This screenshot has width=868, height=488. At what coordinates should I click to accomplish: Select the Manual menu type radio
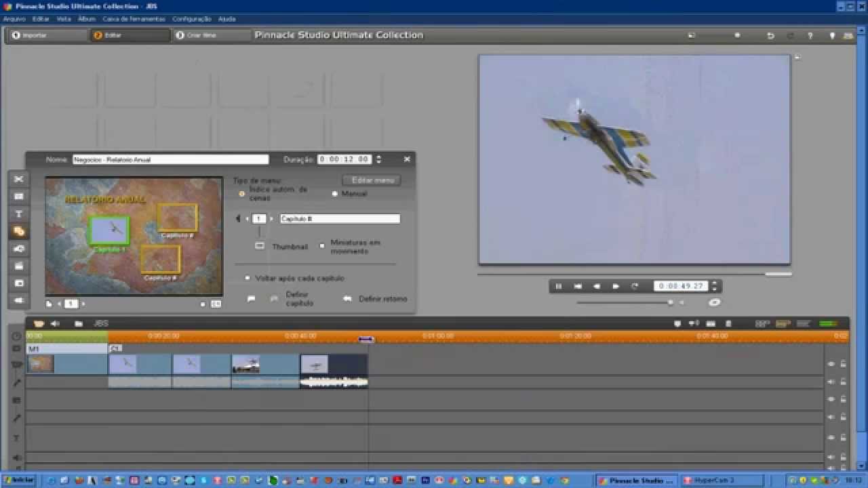click(334, 194)
